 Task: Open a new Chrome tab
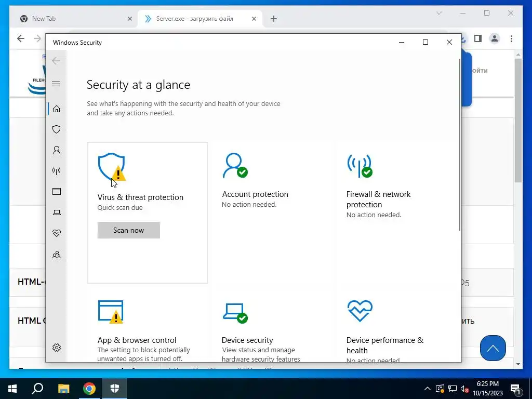click(x=274, y=19)
